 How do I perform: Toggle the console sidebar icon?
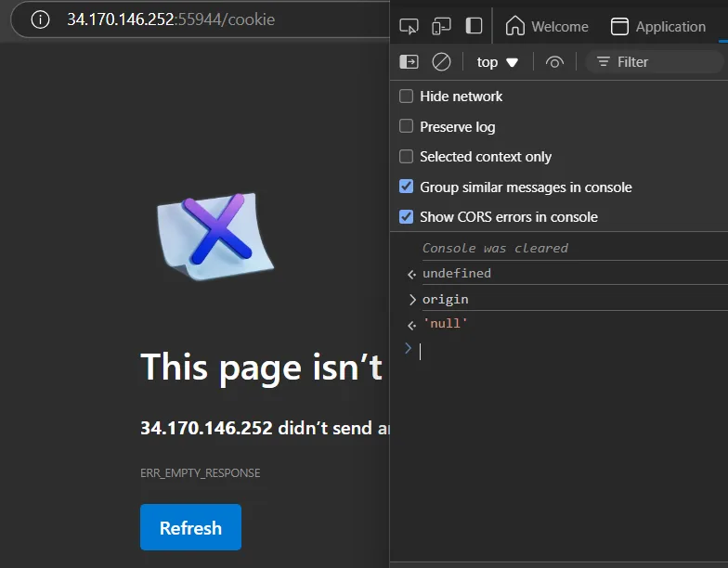409,61
